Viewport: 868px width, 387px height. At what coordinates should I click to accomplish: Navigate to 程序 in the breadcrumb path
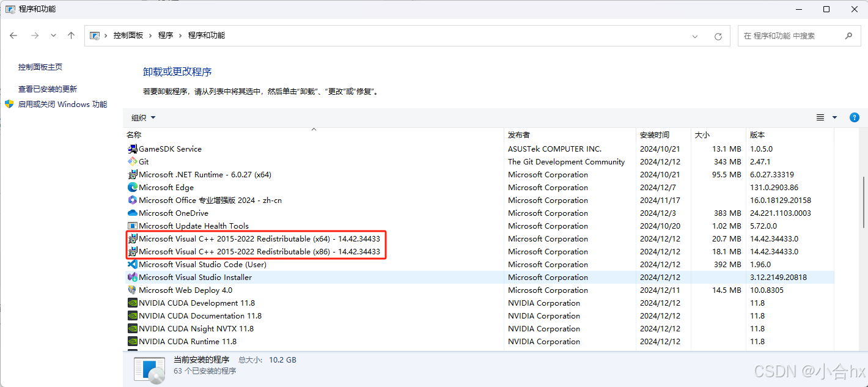(x=165, y=35)
